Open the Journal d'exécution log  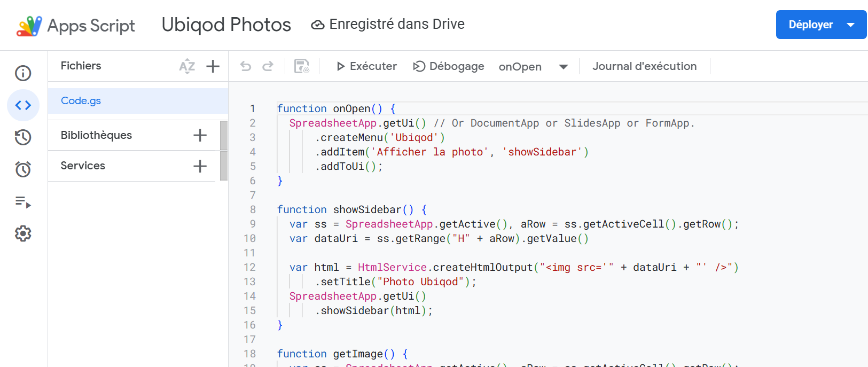[x=644, y=66]
